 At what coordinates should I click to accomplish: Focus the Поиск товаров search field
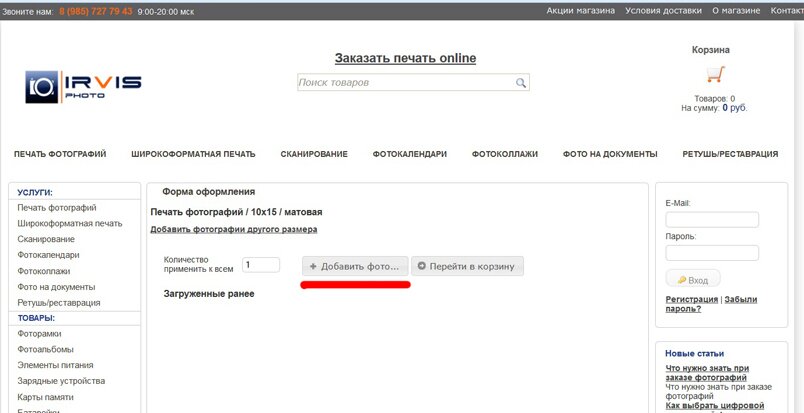click(x=413, y=83)
